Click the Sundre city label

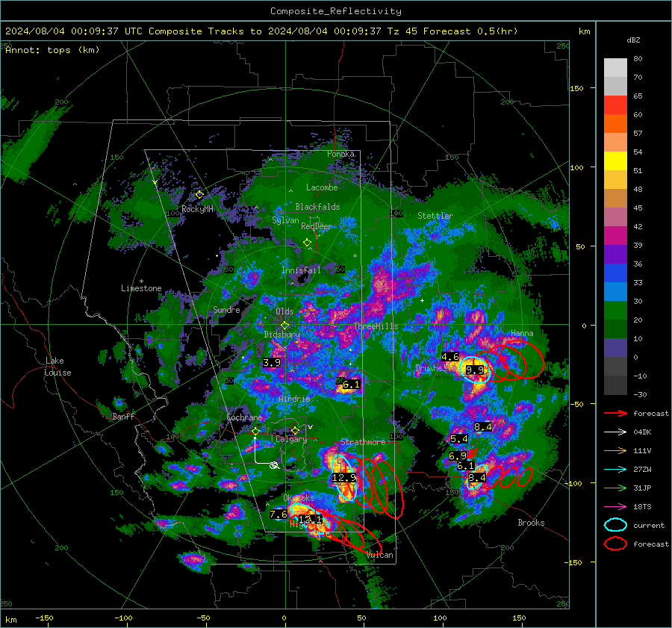[x=226, y=309]
